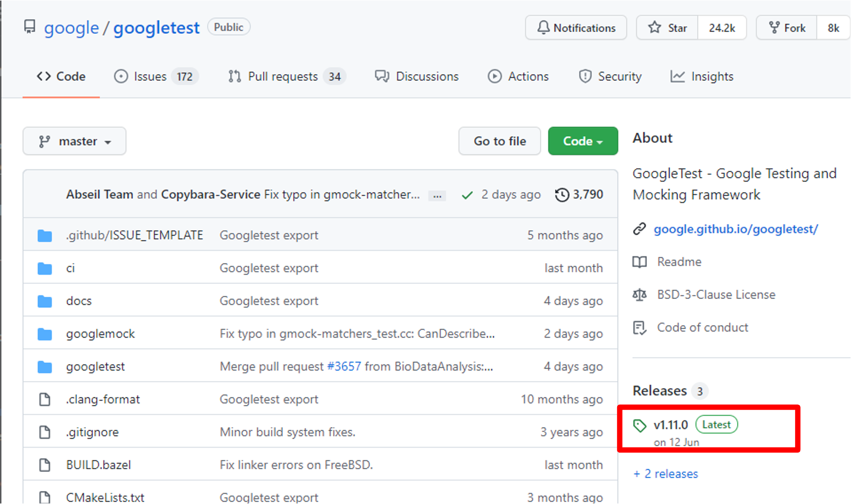Star the googletest repository
The height and width of the screenshot is (504, 851).
coord(667,27)
